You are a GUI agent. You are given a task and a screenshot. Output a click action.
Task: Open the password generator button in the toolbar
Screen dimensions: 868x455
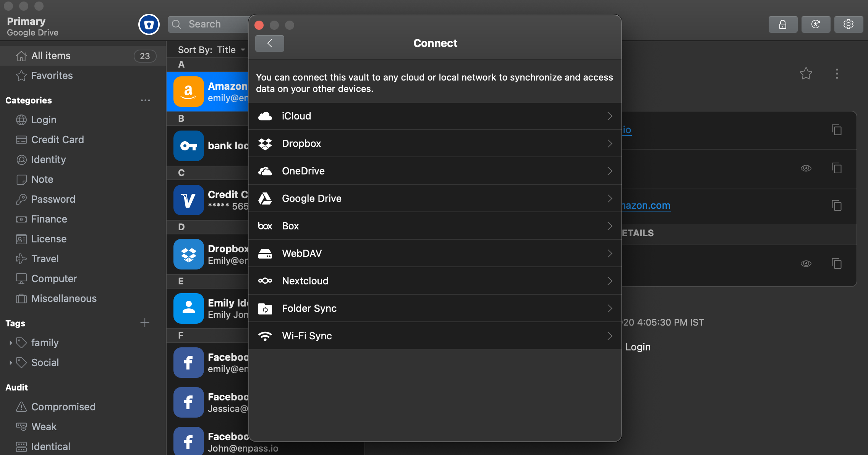[x=816, y=24]
